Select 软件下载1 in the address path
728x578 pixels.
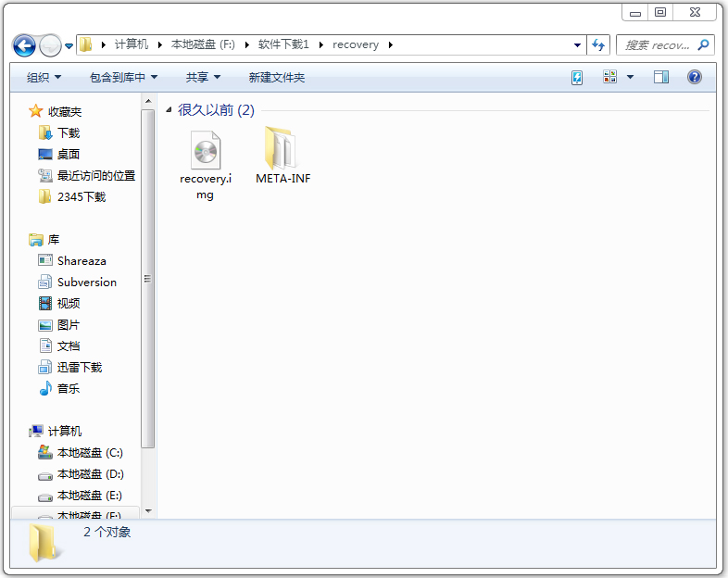coord(283,44)
